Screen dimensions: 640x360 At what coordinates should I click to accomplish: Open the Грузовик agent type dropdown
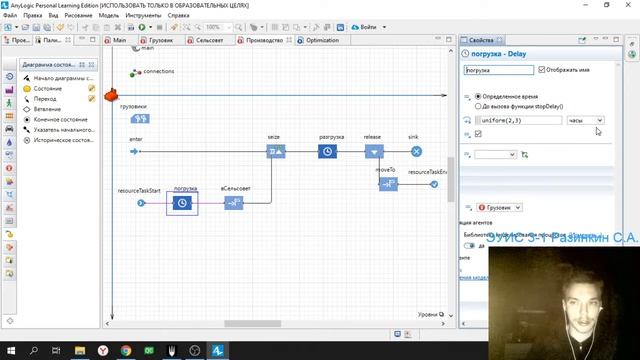tap(499, 207)
